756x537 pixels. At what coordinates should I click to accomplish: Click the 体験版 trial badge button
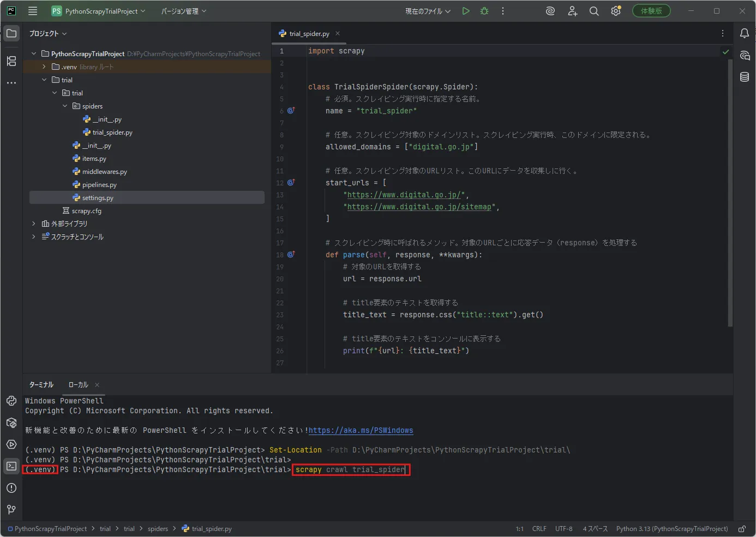(651, 11)
